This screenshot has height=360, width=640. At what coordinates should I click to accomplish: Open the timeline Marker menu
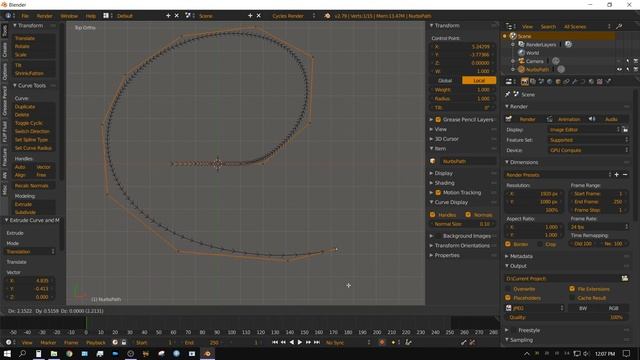point(48,342)
